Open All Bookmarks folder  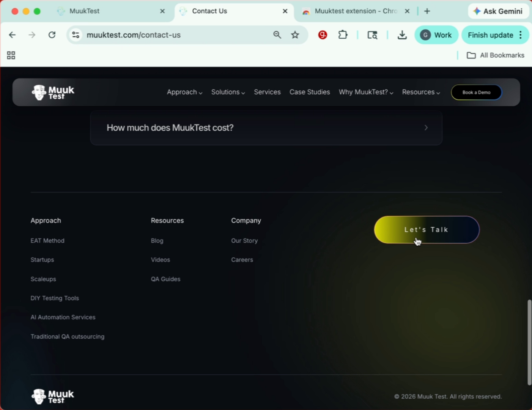tap(495, 55)
